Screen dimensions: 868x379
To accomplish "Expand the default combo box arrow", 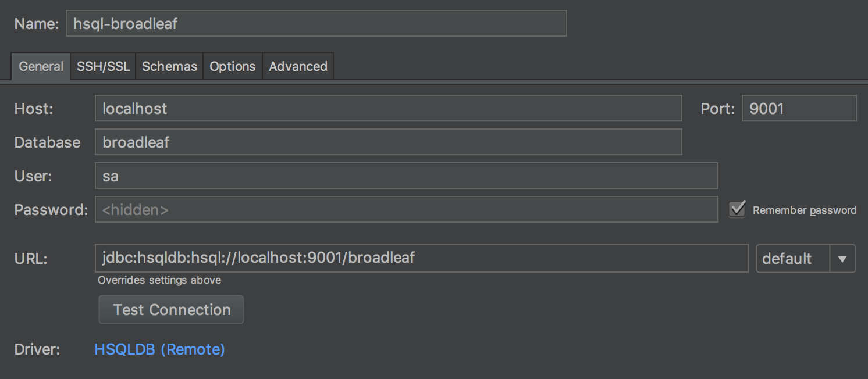I will click(x=842, y=258).
